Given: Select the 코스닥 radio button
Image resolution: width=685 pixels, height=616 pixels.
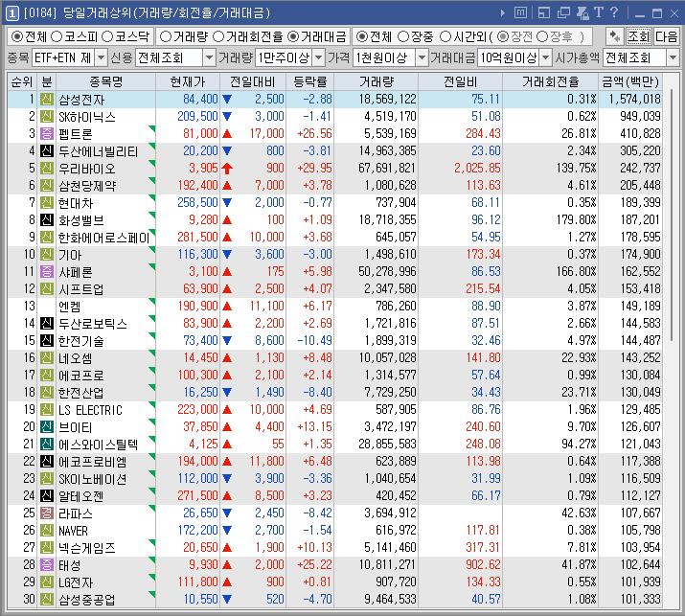Looking at the screenshot, I should pos(107,36).
